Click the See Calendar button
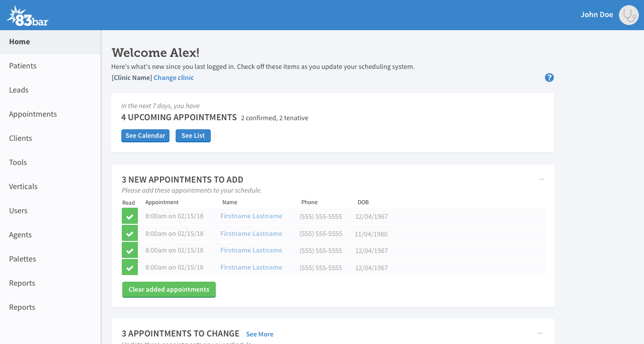The image size is (644, 344). point(145,136)
